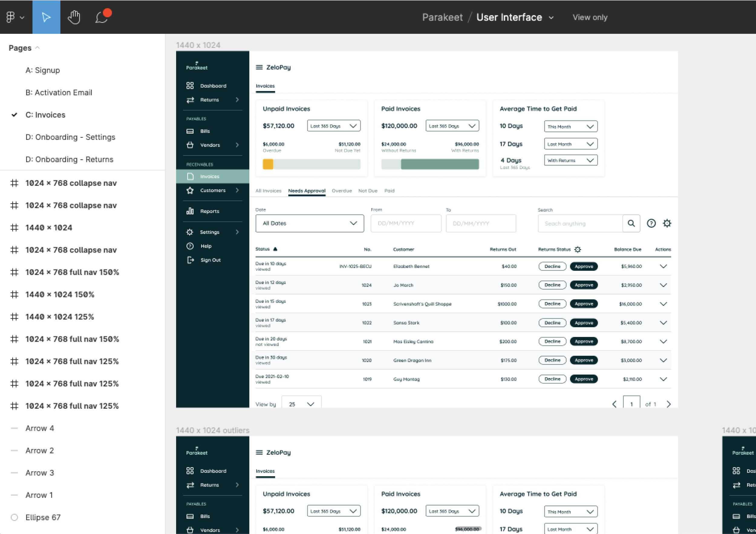Decline Jo March's invoice
The image size is (756, 534).
pos(552,285)
